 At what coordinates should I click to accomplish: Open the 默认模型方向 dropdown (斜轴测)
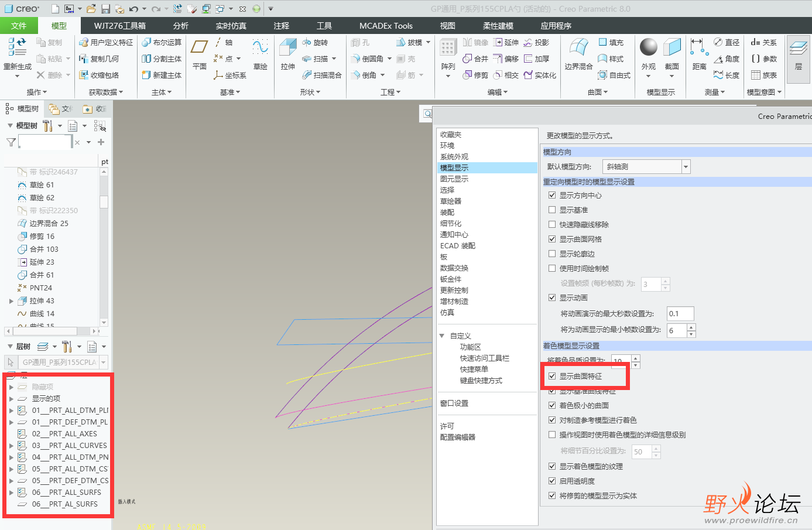click(x=646, y=166)
